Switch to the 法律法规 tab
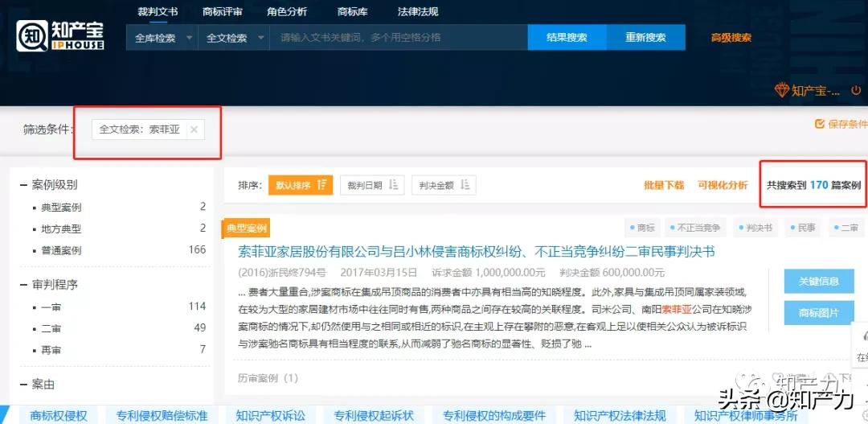Image resolution: width=868 pixels, height=424 pixels. (x=418, y=11)
